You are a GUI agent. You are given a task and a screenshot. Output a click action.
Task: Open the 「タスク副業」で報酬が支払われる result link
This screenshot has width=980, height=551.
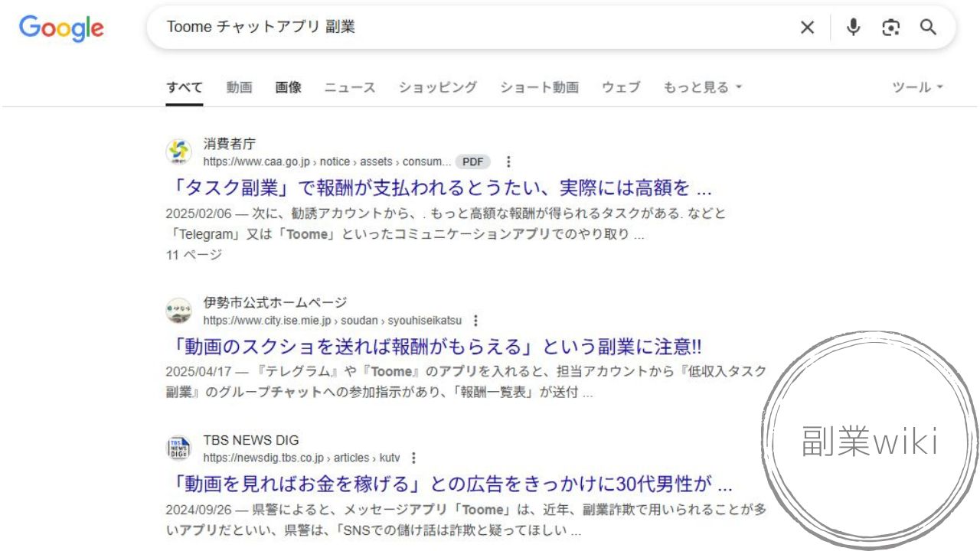[439, 187]
